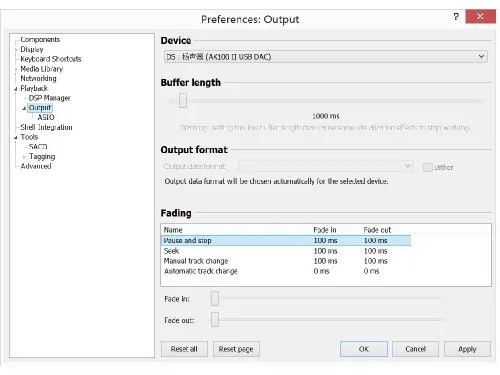Click the Seek row Fade out value

click(376, 251)
